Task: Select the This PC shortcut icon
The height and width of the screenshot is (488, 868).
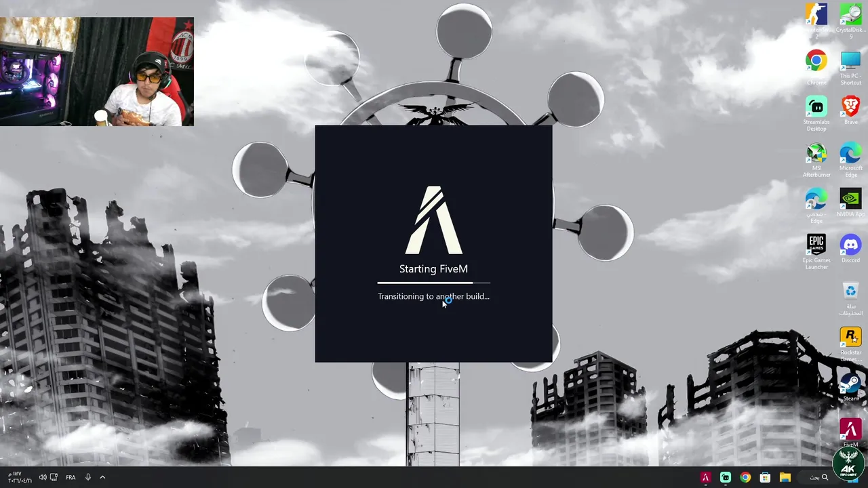Action: [850, 67]
